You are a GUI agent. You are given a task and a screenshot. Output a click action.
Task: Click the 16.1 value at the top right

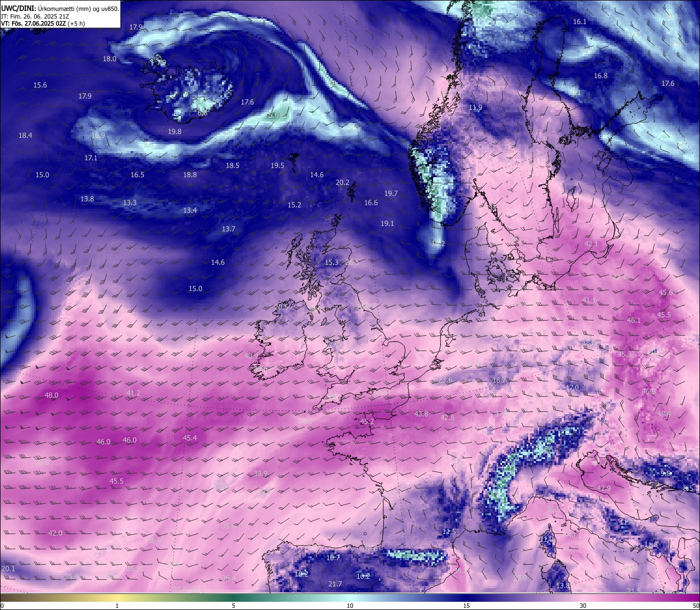(x=580, y=21)
